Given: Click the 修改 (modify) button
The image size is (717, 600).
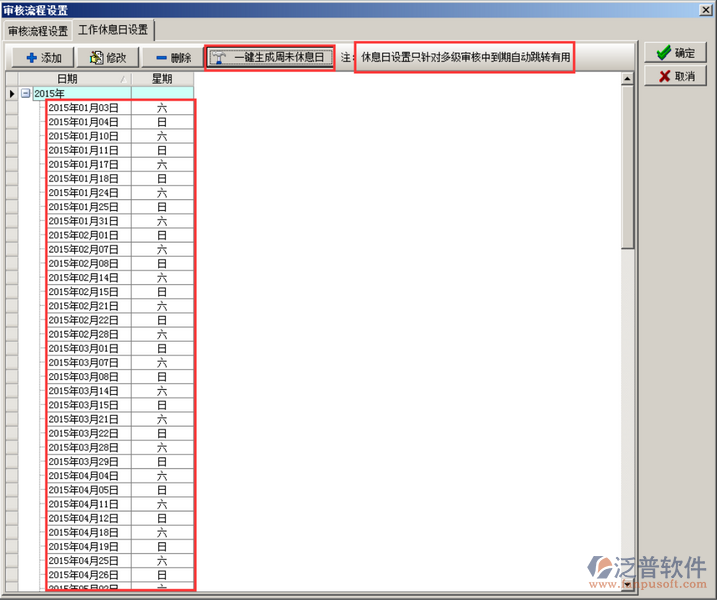Looking at the screenshot, I should pyautogui.click(x=108, y=58).
